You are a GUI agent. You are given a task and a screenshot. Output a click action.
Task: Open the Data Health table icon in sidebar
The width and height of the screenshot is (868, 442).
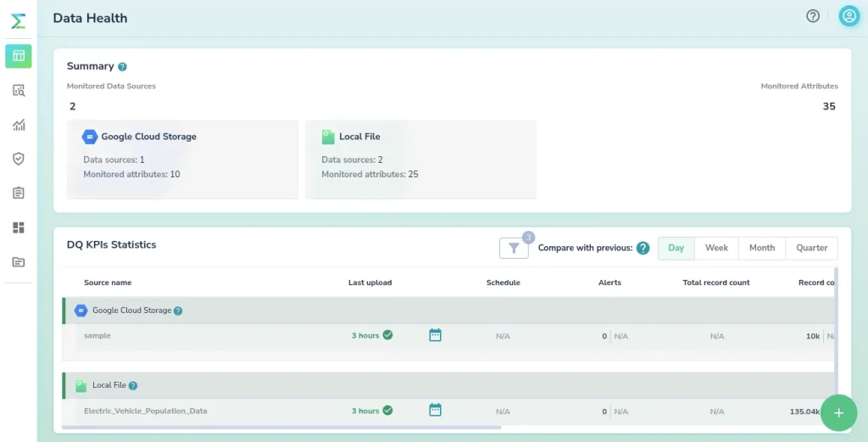19,56
